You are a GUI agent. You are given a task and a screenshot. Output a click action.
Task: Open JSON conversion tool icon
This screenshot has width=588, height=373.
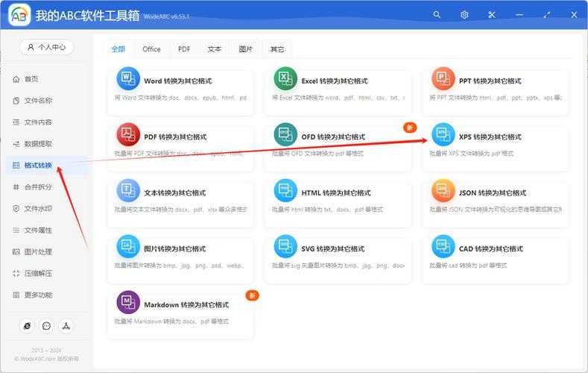443,190
